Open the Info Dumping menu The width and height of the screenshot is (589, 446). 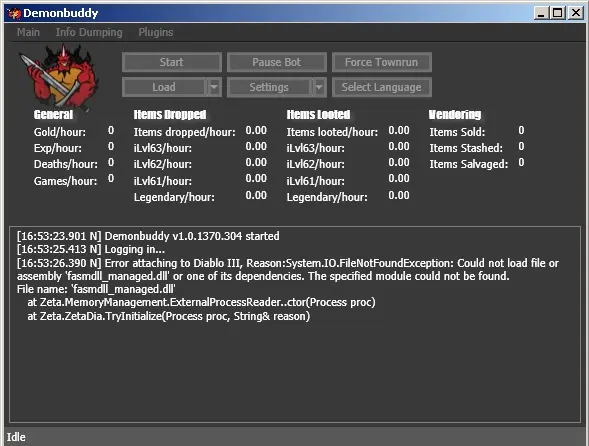click(x=89, y=32)
